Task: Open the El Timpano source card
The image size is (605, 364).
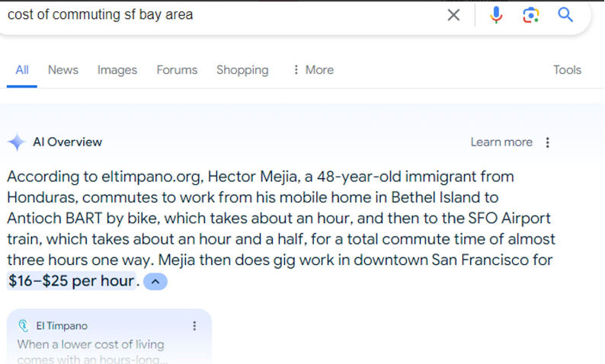Action: pyautogui.click(x=109, y=337)
